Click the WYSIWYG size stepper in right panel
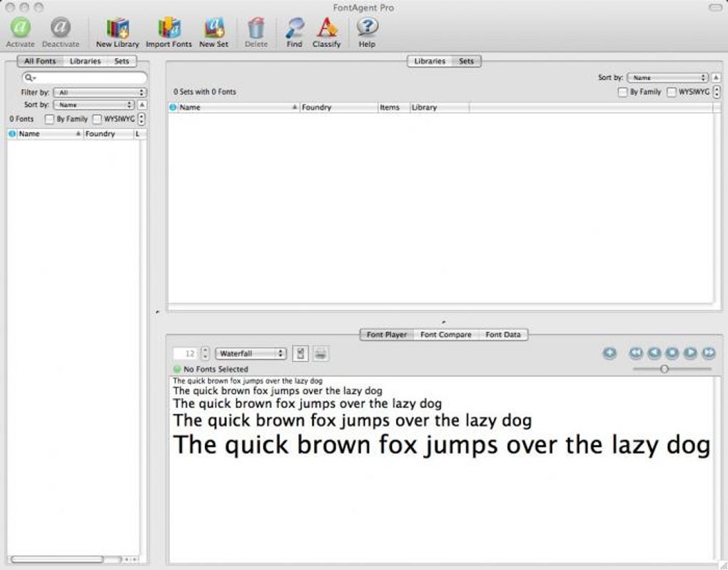This screenshot has width=728, height=570. click(717, 92)
